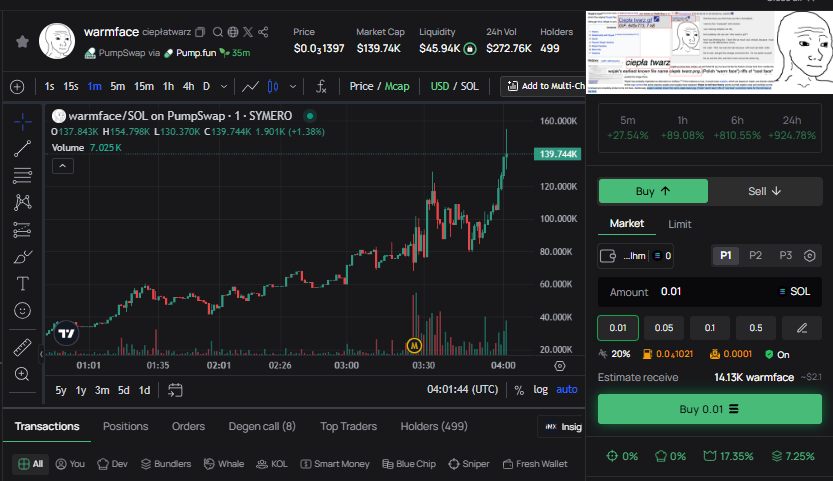
Task: Click the green Buy 0.01 button
Action: click(710, 409)
